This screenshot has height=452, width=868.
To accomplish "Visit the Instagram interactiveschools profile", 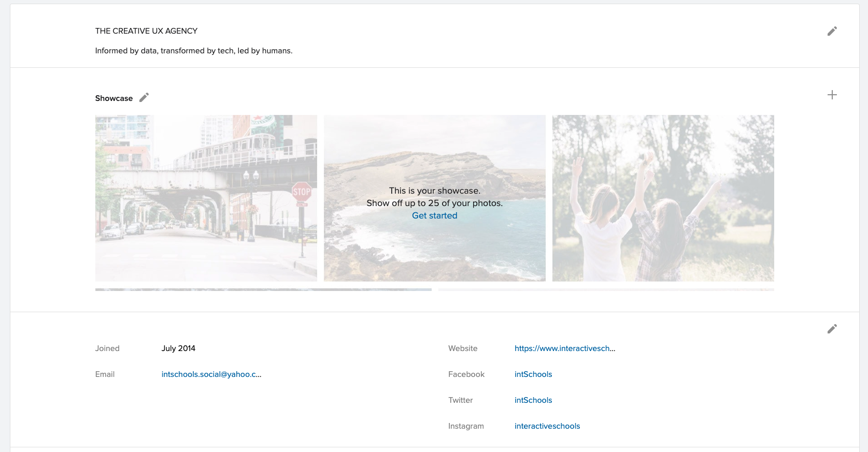I will coord(547,426).
